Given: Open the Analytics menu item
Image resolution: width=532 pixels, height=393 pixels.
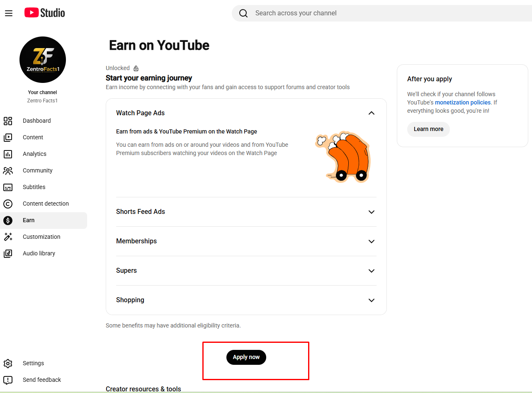Looking at the screenshot, I should pyautogui.click(x=44, y=154).
